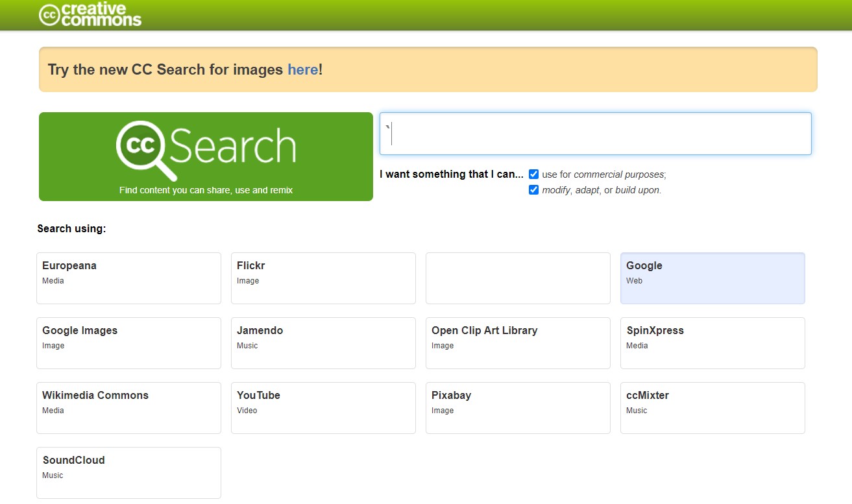This screenshot has width=852, height=504.
Task: Open the Creative Commons logo in header
Action: [x=90, y=14]
